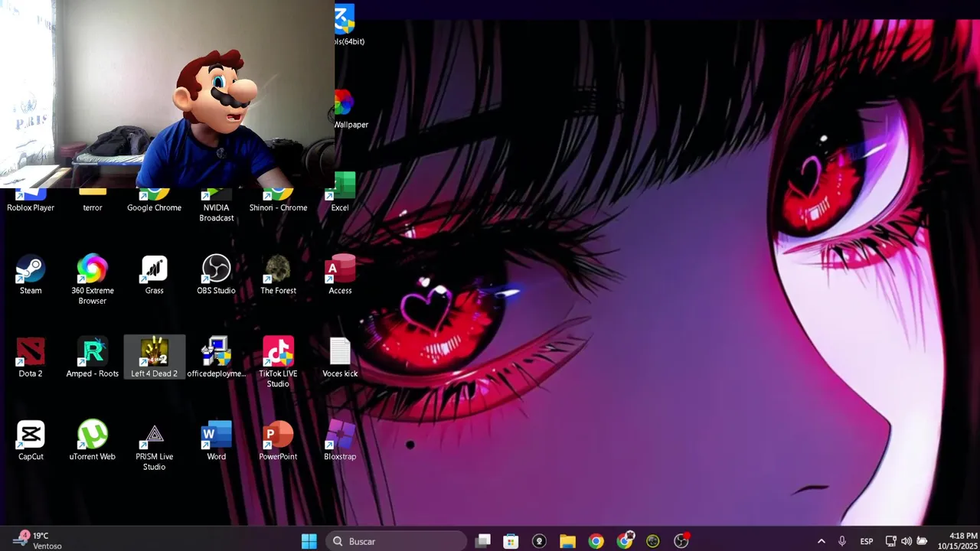Image resolution: width=980 pixels, height=551 pixels.
Task: Open OBS Studio from the taskbar
Action: tap(681, 541)
